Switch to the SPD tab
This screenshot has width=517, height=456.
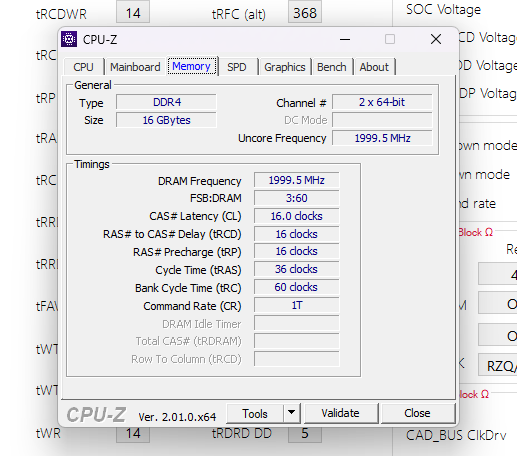point(237,67)
